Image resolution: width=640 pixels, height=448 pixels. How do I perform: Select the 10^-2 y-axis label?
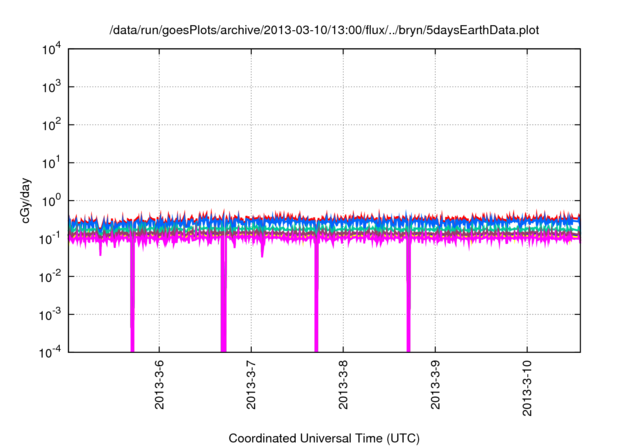pos(50,277)
